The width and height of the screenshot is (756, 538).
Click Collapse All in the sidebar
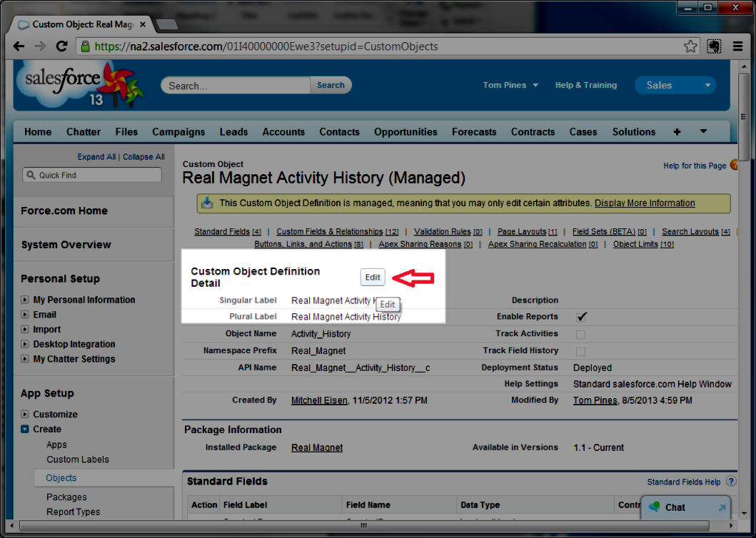[143, 157]
